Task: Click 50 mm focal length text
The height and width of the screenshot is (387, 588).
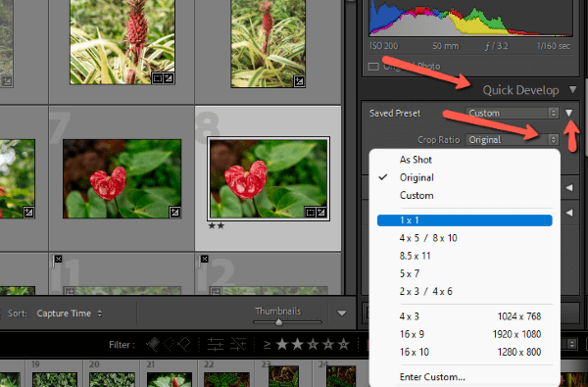Action: 445,46
